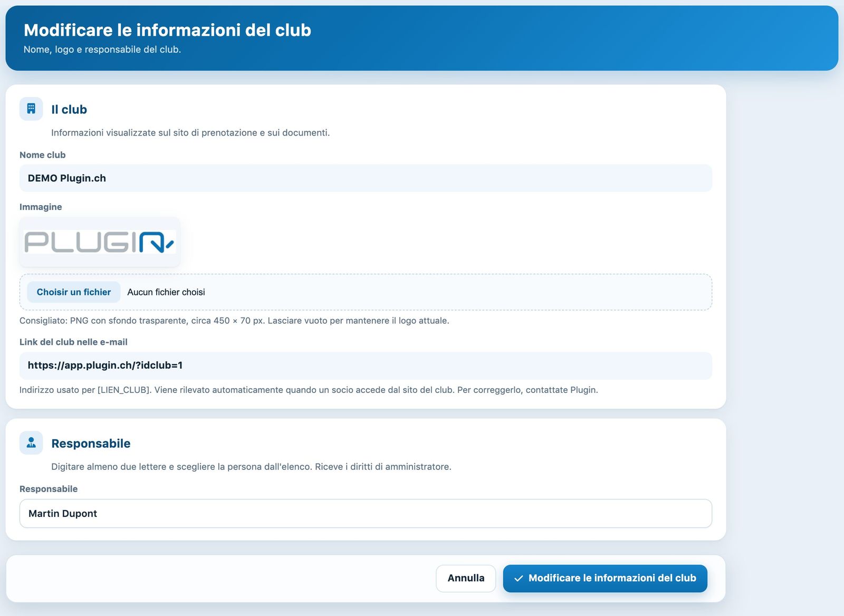Image resolution: width=844 pixels, height=616 pixels.
Task: Click the Informazioni visualizzate sul sito description
Action: click(190, 133)
